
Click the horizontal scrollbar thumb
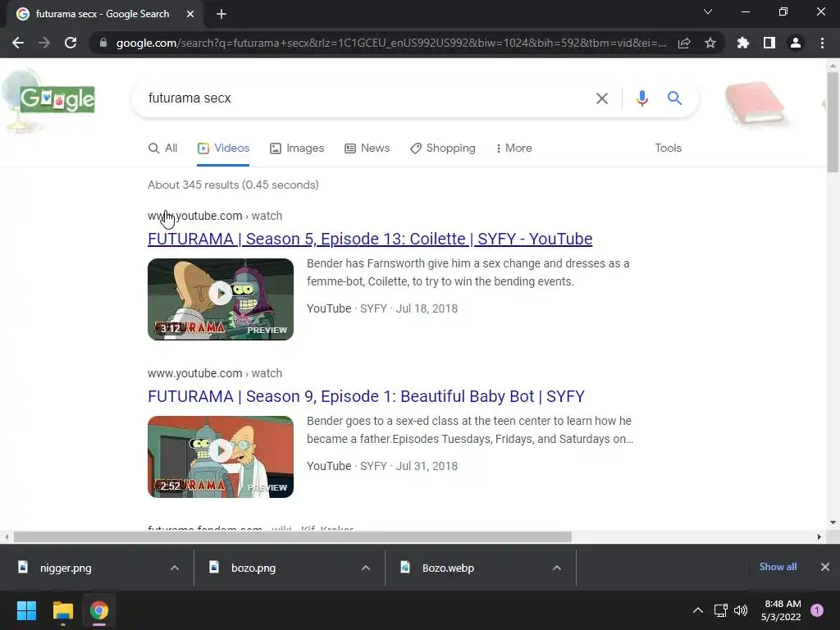click(x=293, y=536)
